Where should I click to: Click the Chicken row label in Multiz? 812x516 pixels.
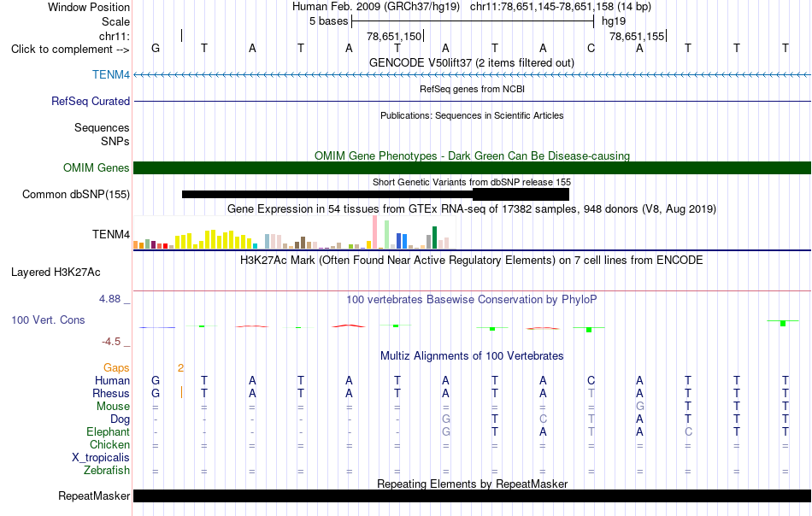109,444
